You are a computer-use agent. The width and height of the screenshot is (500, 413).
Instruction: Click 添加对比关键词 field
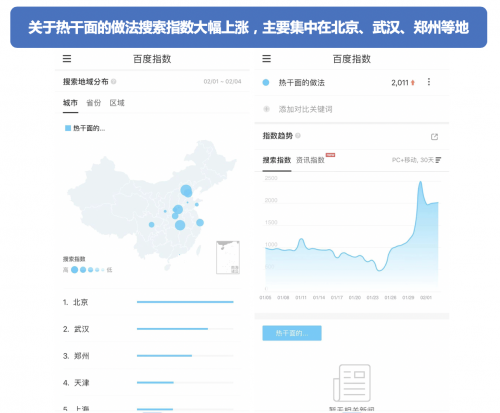click(305, 109)
